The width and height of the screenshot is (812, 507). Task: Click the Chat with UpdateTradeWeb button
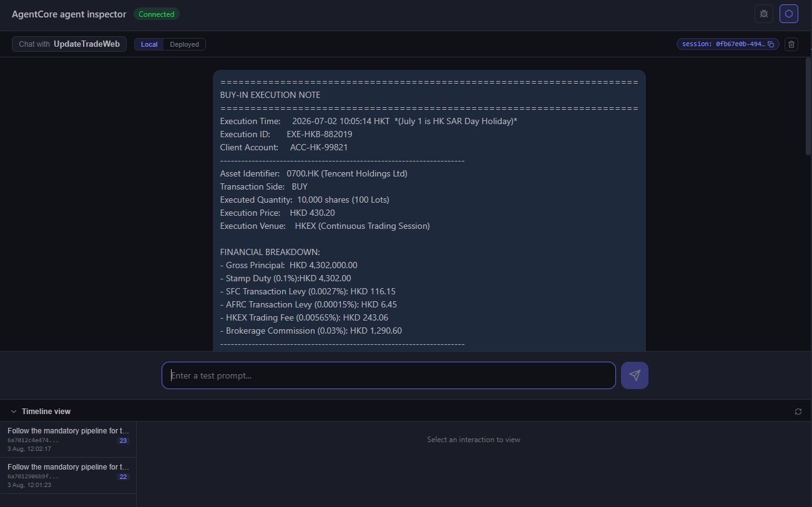click(x=69, y=44)
